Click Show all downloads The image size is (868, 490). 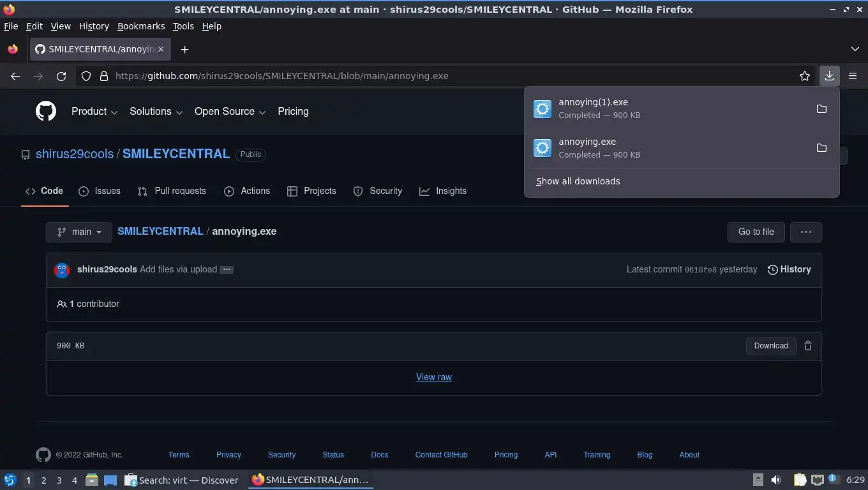click(x=578, y=181)
